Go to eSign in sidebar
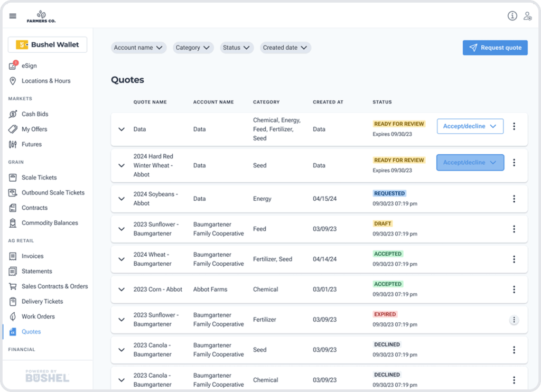 point(29,66)
